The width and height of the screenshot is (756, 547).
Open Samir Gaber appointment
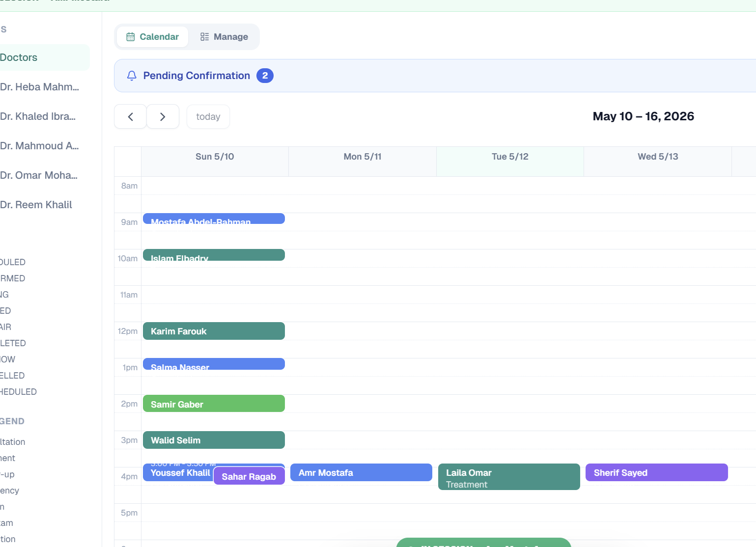pyautogui.click(x=214, y=404)
